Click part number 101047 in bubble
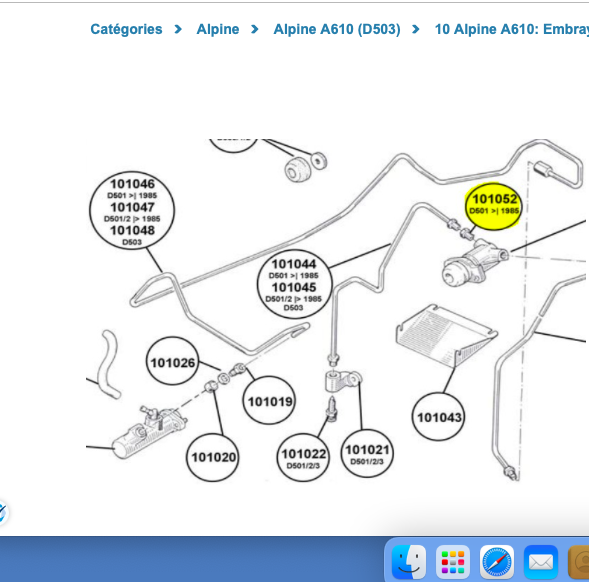This screenshot has height=582, width=589. tap(132, 207)
